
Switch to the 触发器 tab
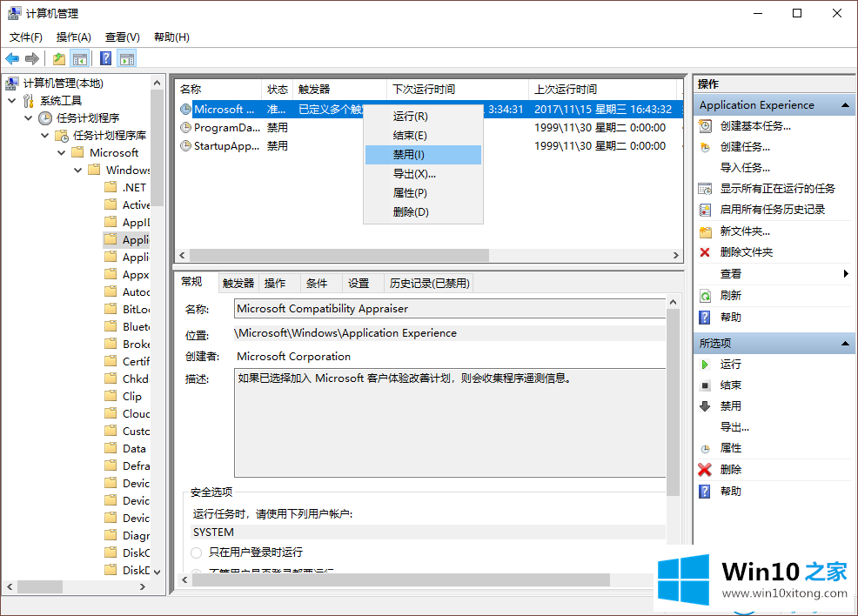[238, 284]
